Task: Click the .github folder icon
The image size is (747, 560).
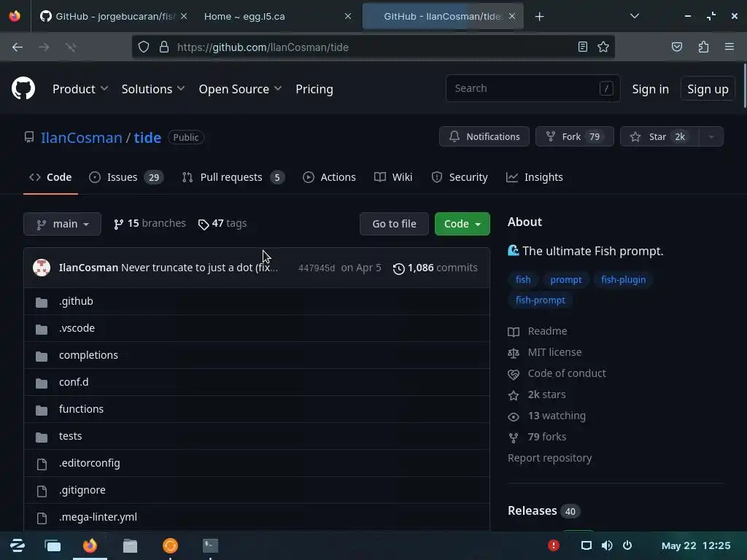Action: [42, 302]
